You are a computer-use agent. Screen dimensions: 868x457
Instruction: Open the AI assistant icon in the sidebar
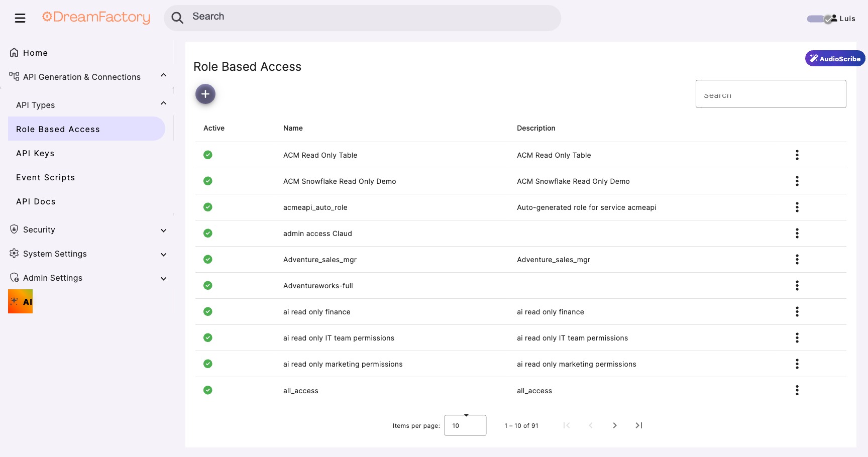pos(20,301)
